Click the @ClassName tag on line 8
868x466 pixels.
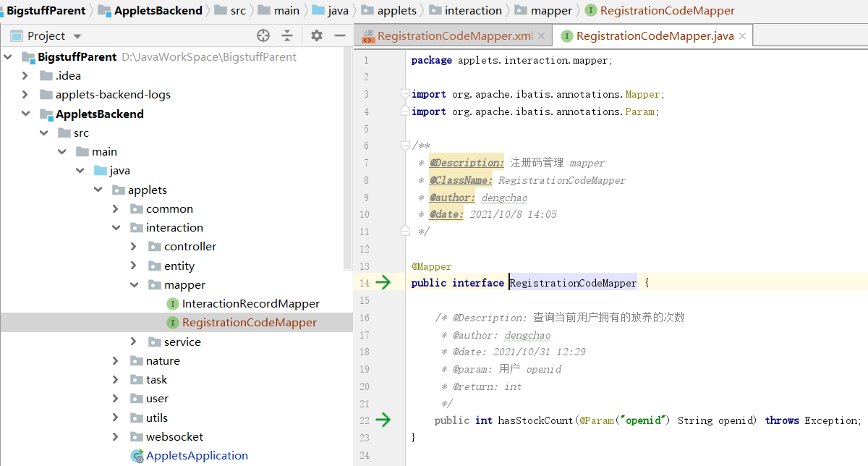(461, 180)
